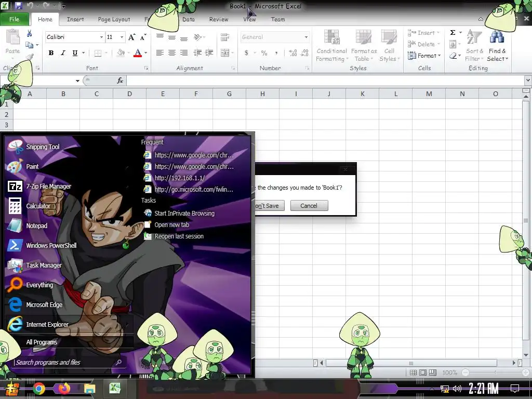Switch to the Team ribbon tab
The width and height of the screenshot is (532, 399).
[x=278, y=19]
